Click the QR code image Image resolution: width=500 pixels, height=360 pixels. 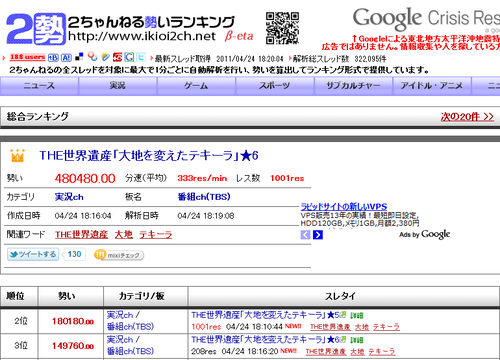[x=282, y=28]
